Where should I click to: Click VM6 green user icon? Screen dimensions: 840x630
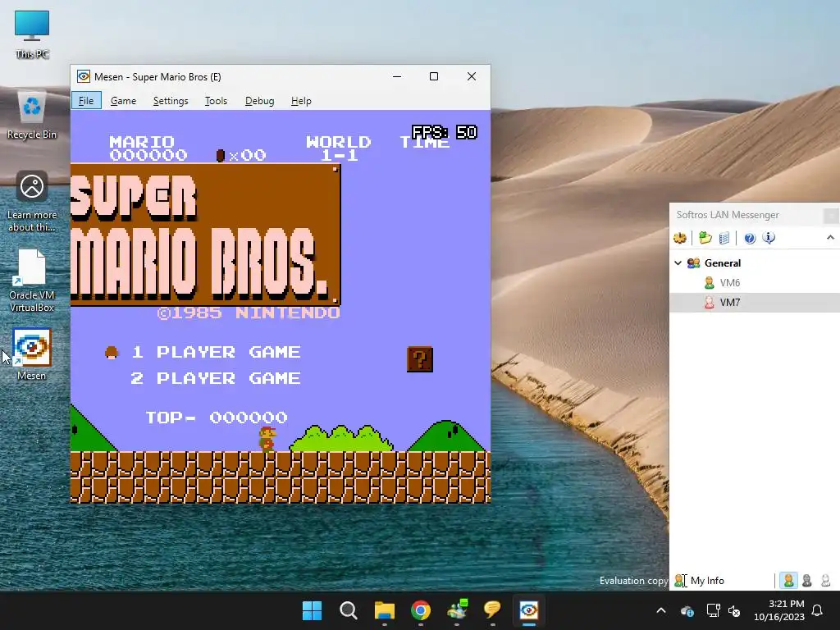710,283
